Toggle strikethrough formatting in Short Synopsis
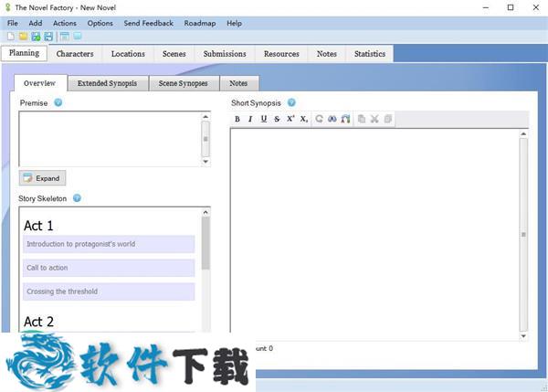548x392 pixels. click(277, 119)
